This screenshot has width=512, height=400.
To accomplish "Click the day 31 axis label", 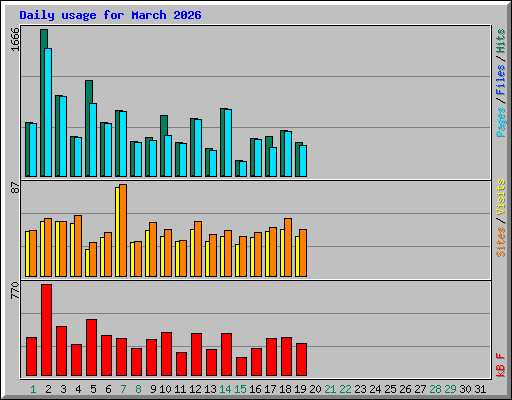I will 480,389.
